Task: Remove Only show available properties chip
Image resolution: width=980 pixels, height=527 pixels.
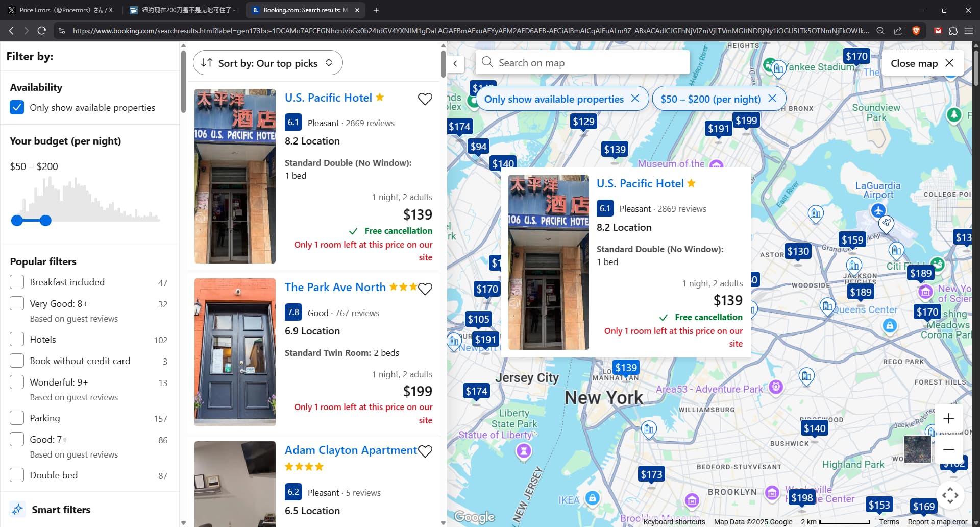Action: coord(635,98)
